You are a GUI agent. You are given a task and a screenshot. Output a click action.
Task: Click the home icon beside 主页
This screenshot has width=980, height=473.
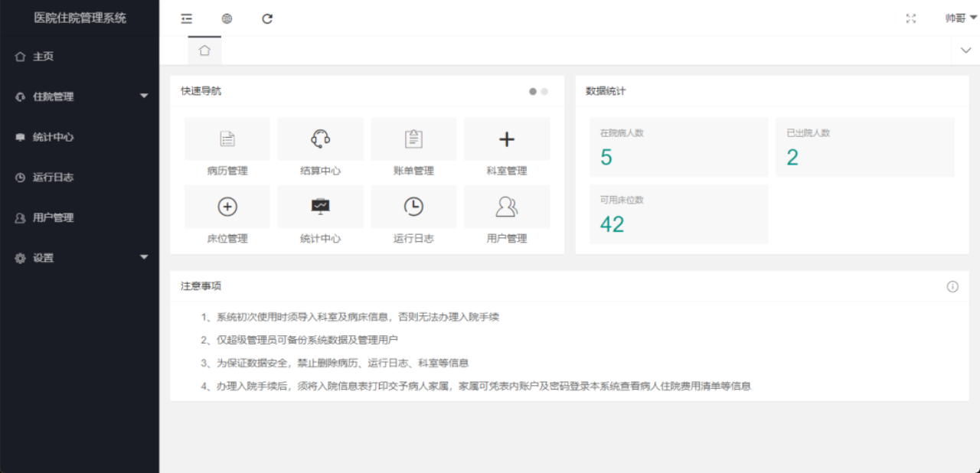coord(20,57)
